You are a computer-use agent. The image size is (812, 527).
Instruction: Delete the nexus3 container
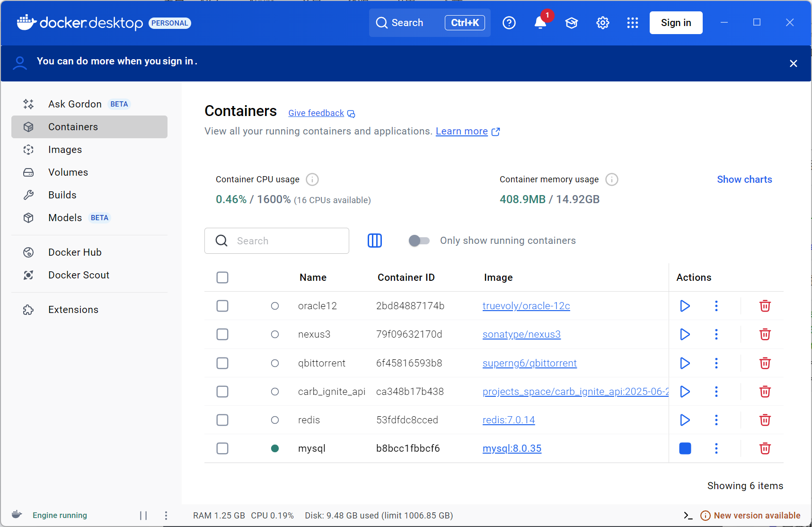(765, 334)
